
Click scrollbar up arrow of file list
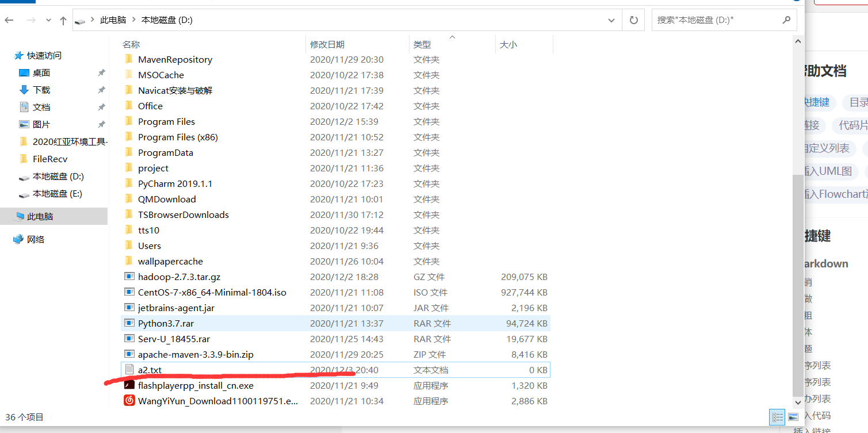(797, 41)
